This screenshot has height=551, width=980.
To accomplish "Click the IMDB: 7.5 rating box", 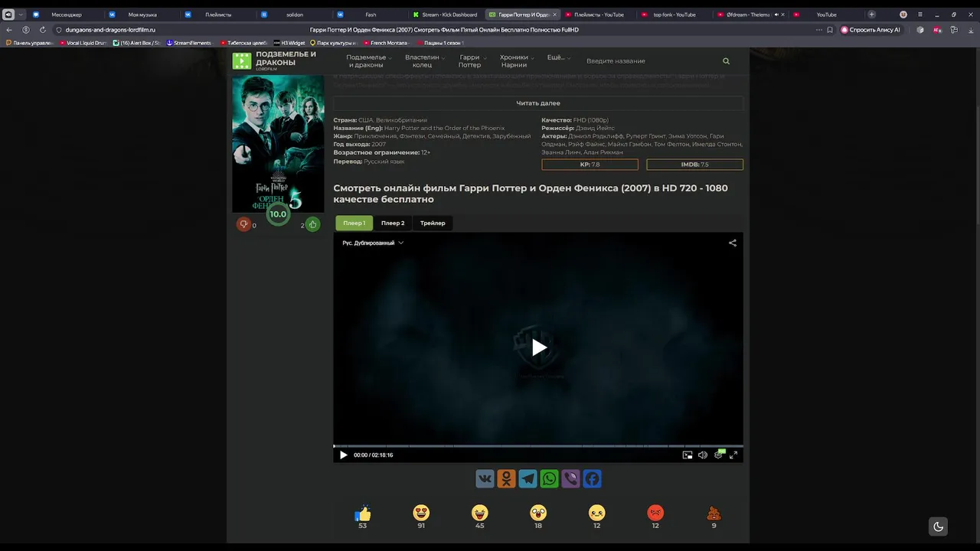I will tap(694, 165).
